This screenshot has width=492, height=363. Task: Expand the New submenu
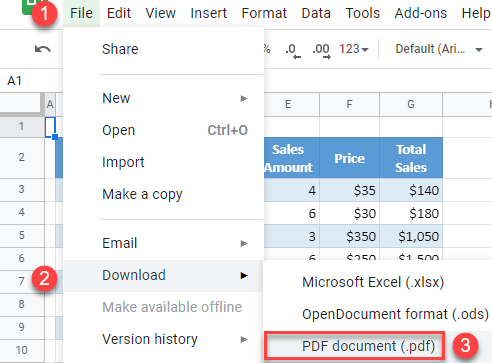coord(164,98)
